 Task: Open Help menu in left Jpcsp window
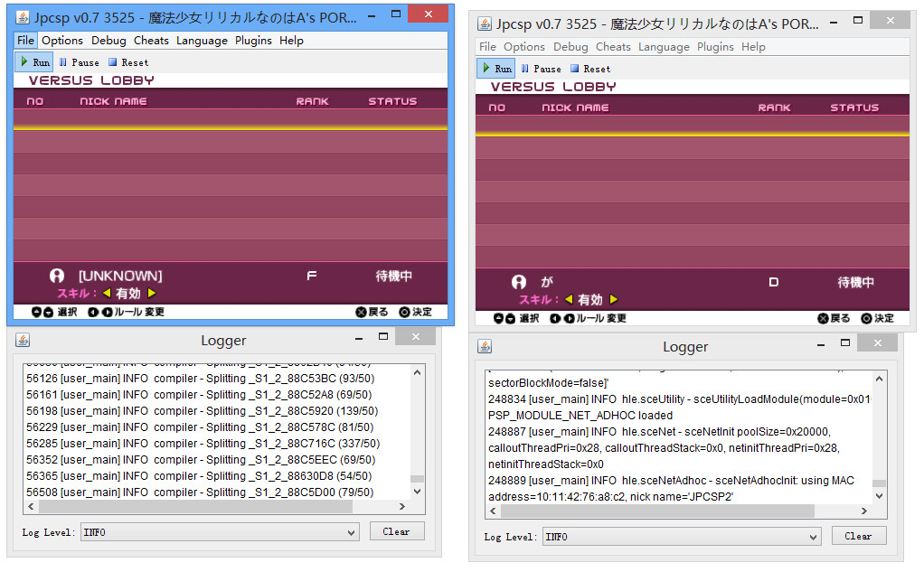pos(292,41)
